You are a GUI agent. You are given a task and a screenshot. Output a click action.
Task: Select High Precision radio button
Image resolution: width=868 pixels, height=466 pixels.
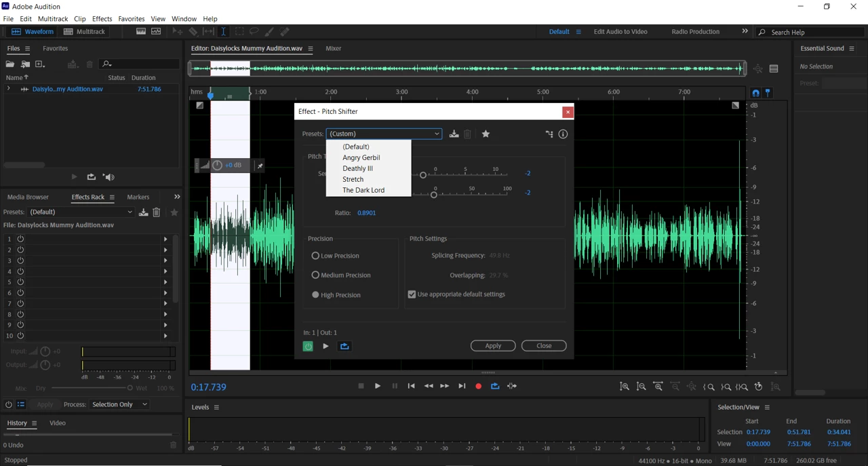click(x=315, y=294)
